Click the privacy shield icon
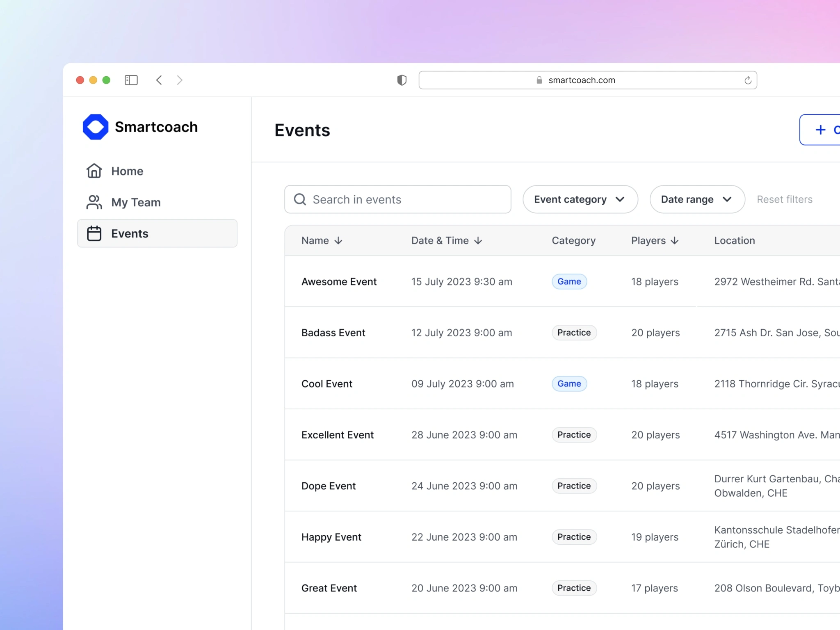Viewport: 840px width, 630px height. (x=402, y=80)
